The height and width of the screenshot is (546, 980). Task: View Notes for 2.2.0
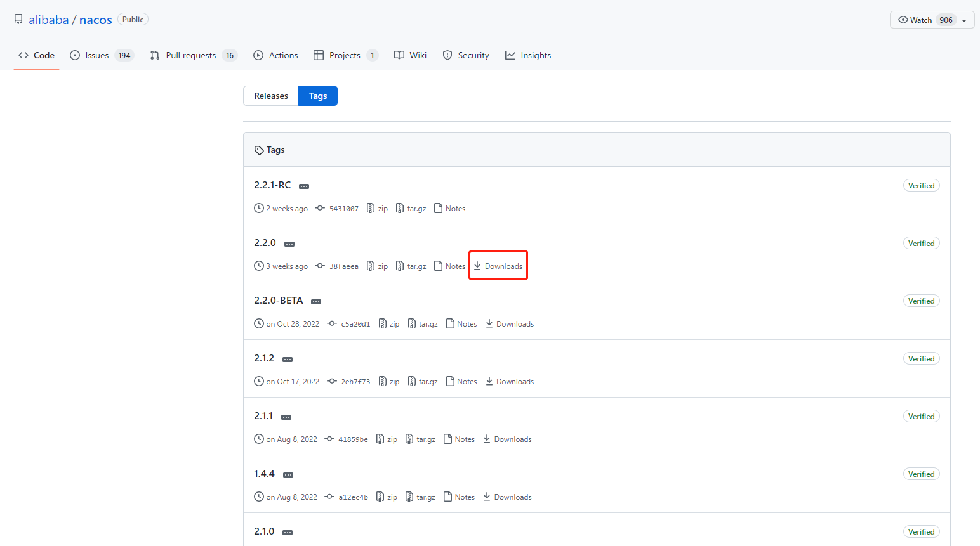click(449, 266)
